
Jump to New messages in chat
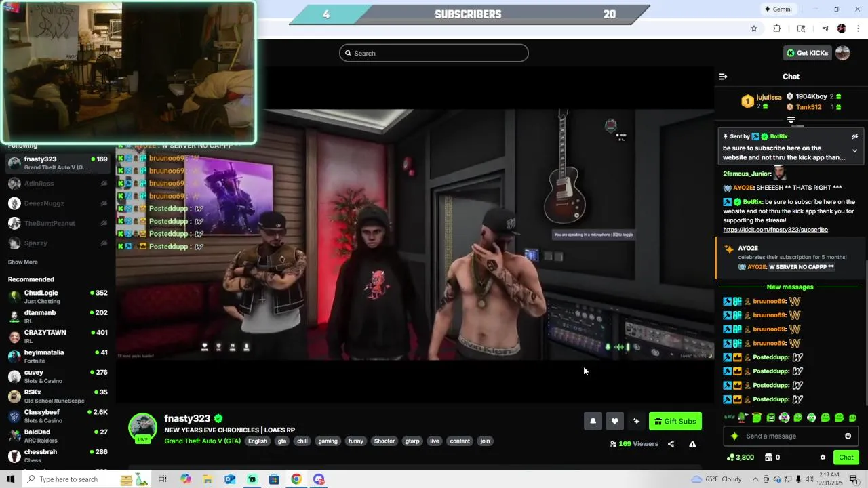click(x=790, y=287)
